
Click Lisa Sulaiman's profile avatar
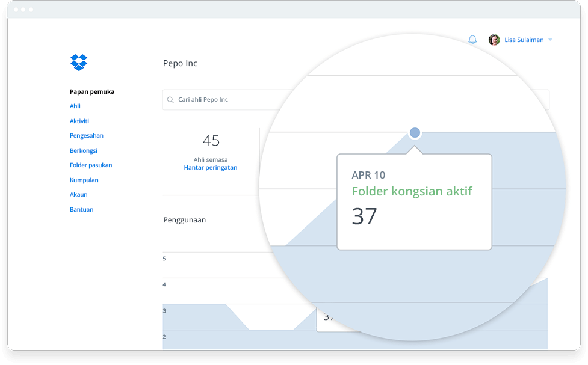(493, 39)
